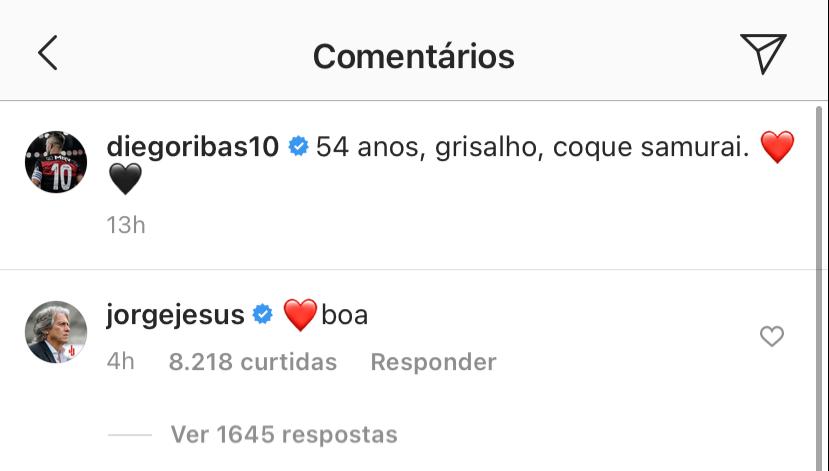Image resolution: width=829 pixels, height=471 pixels.
Task: Click the 13h timestamp under the caption
Action: (126, 225)
